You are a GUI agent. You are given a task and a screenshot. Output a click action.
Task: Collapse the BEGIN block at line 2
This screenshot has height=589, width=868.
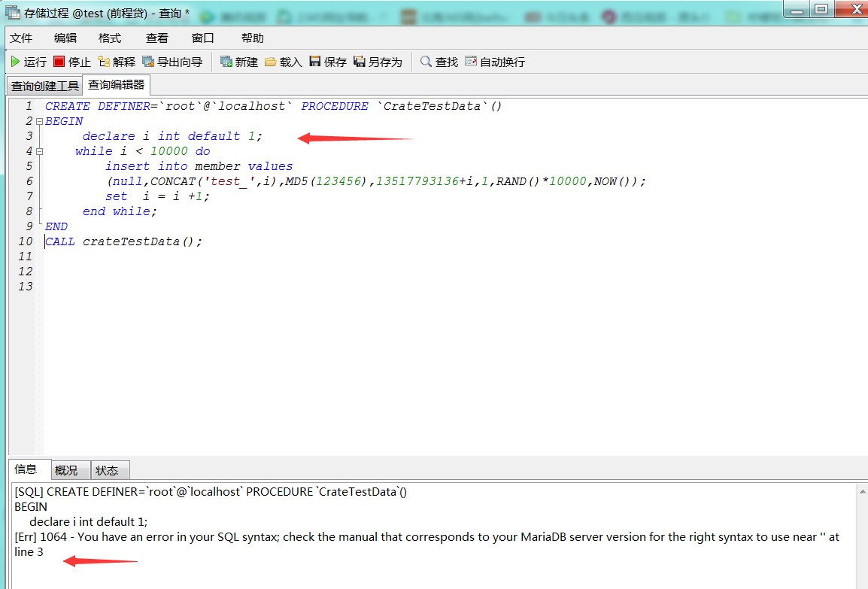click(39, 121)
